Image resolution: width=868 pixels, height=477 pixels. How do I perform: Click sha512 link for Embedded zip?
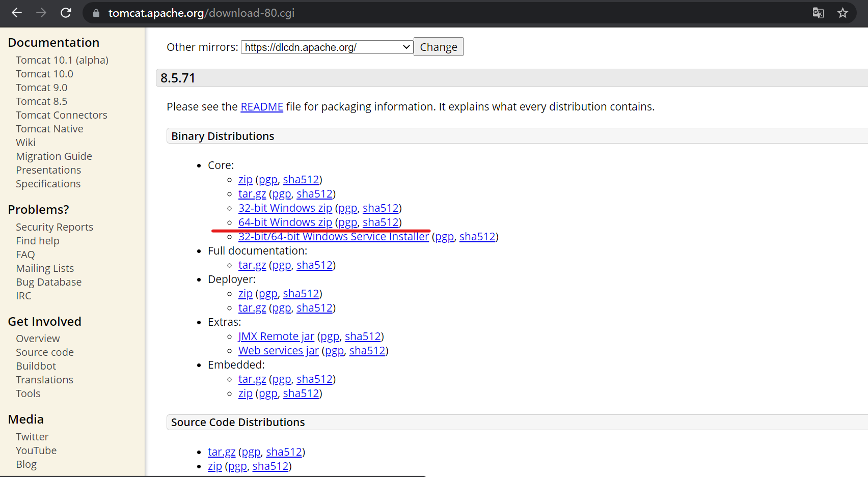(x=301, y=394)
